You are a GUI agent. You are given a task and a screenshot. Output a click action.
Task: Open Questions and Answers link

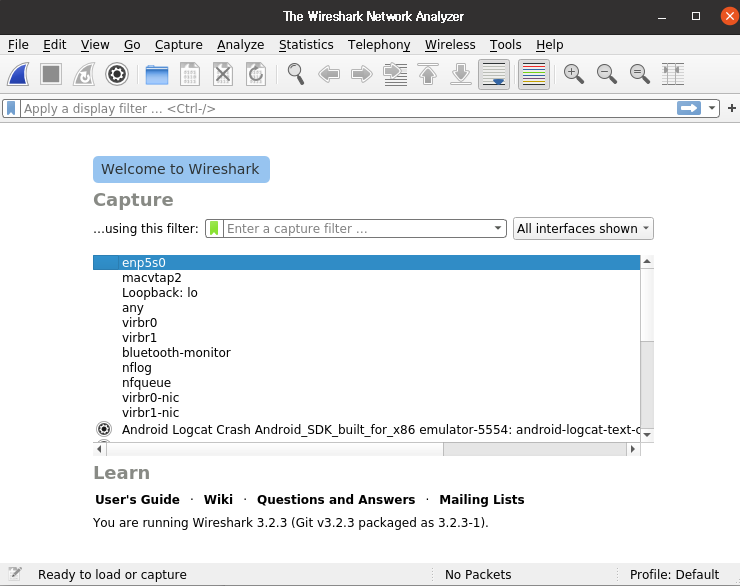pos(336,500)
